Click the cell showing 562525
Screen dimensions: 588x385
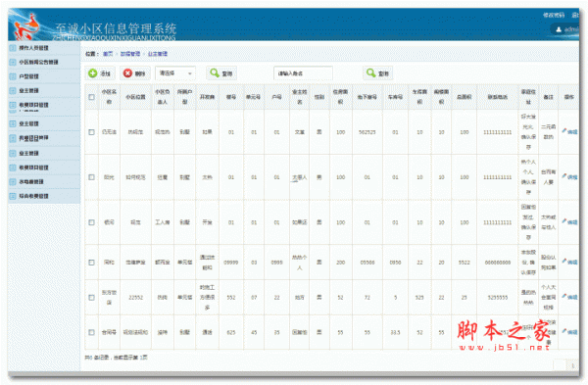pos(367,132)
